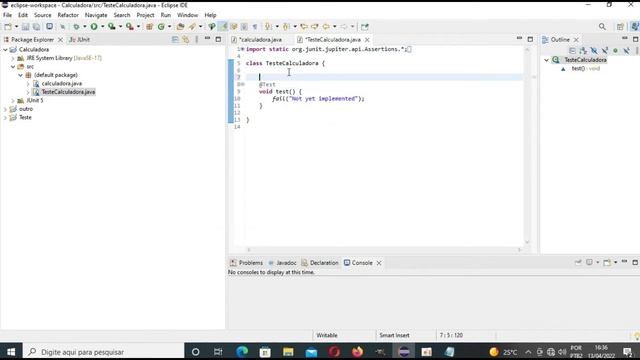Click the Open Type folder icon
Image resolution: width=640 pixels, height=360 pixels.
[180, 27]
